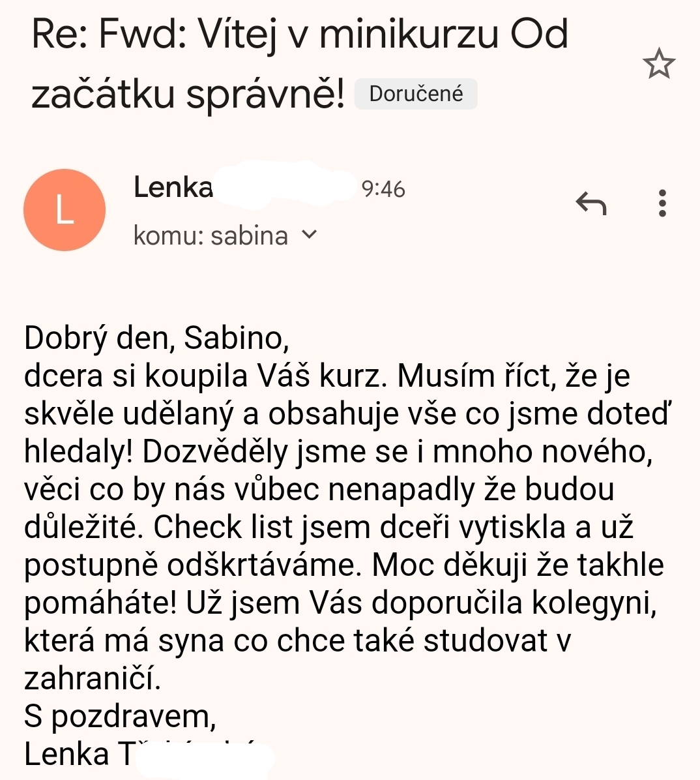Viewport: 700px width, 780px height.
Task: Open the three-dot more options menu
Action: (x=662, y=203)
